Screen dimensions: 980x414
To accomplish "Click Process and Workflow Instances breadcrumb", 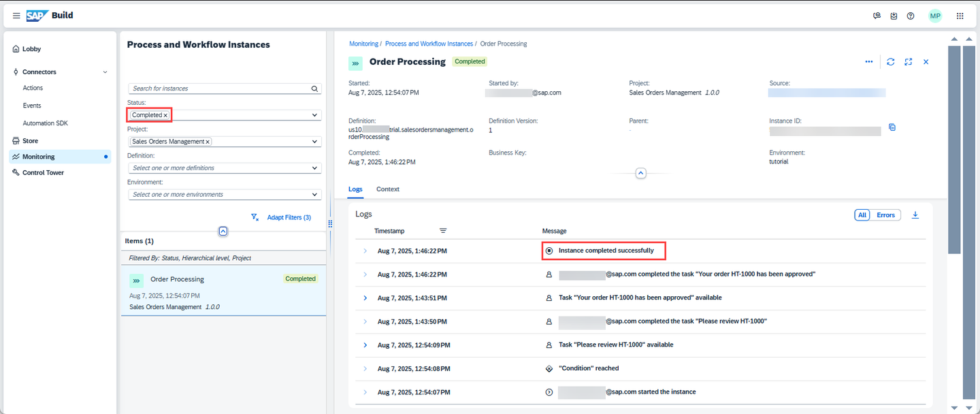I will 429,44.
